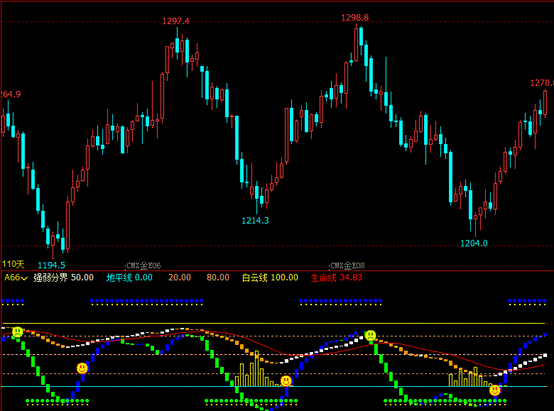Click the CMX金E08 contract marker

point(347,265)
